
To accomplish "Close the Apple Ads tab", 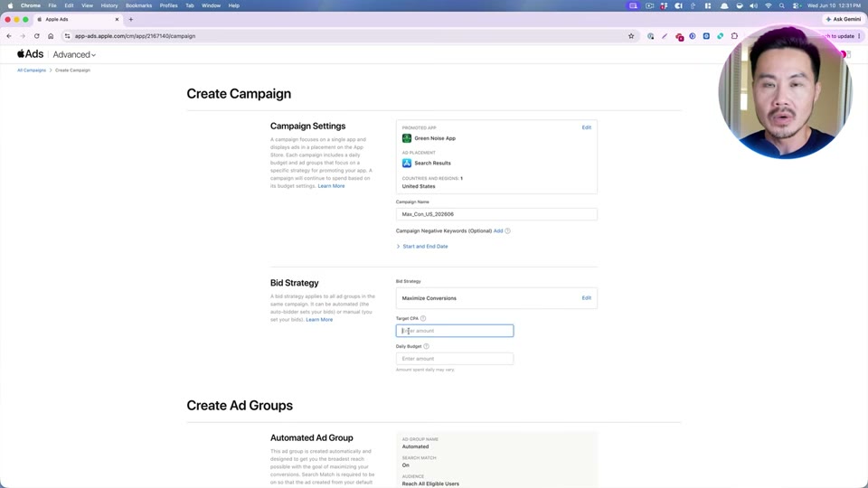I will [x=117, y=19].
